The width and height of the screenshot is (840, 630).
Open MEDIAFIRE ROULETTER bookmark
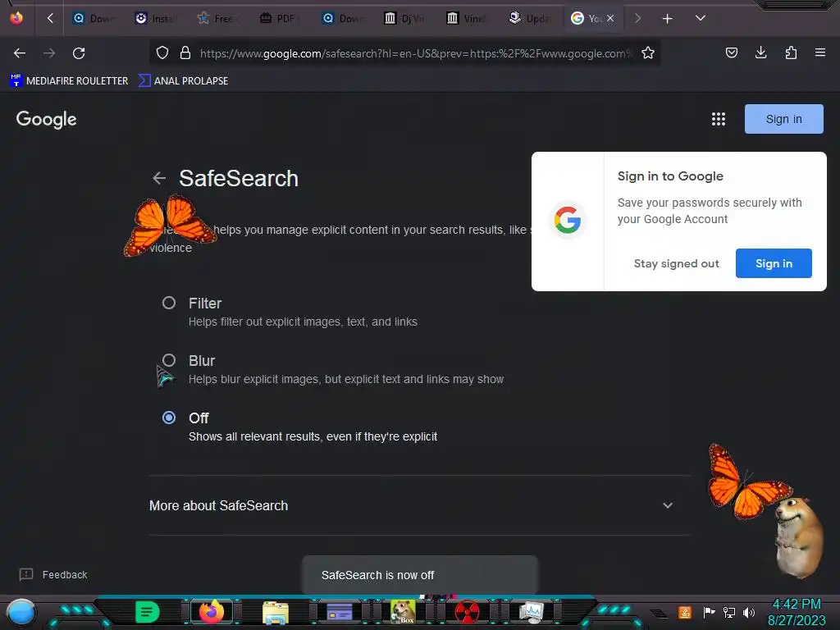point(69,81)
